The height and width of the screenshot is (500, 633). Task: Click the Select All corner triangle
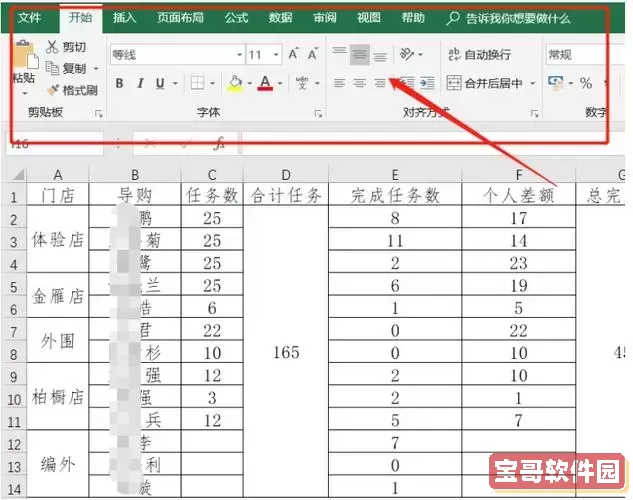click(x=17, y=175)
